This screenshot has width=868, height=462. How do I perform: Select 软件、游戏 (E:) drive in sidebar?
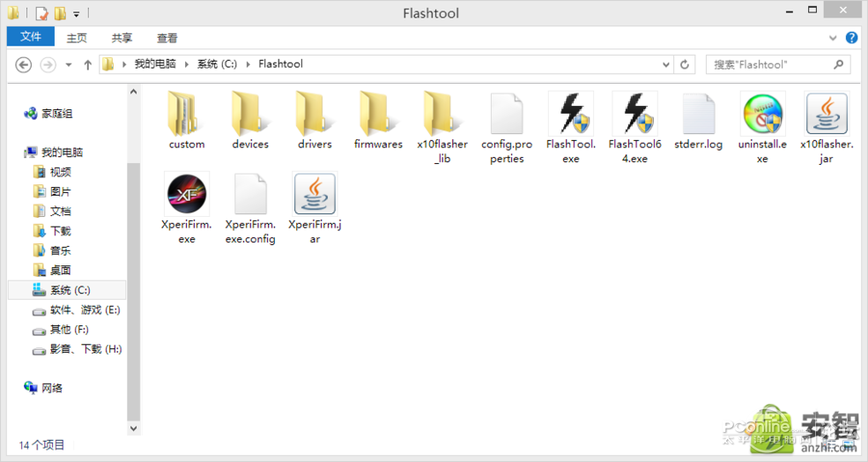point(85,309)
